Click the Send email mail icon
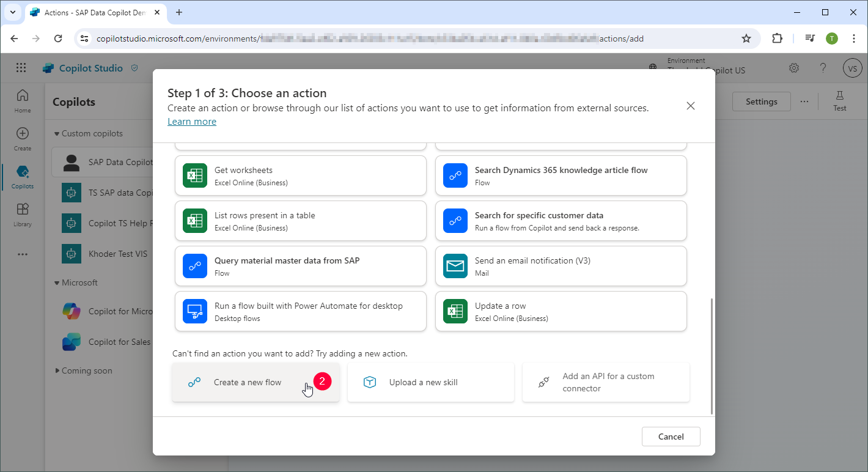The height and width of the screenshot is (472, 868). click(x=455, y=266)
